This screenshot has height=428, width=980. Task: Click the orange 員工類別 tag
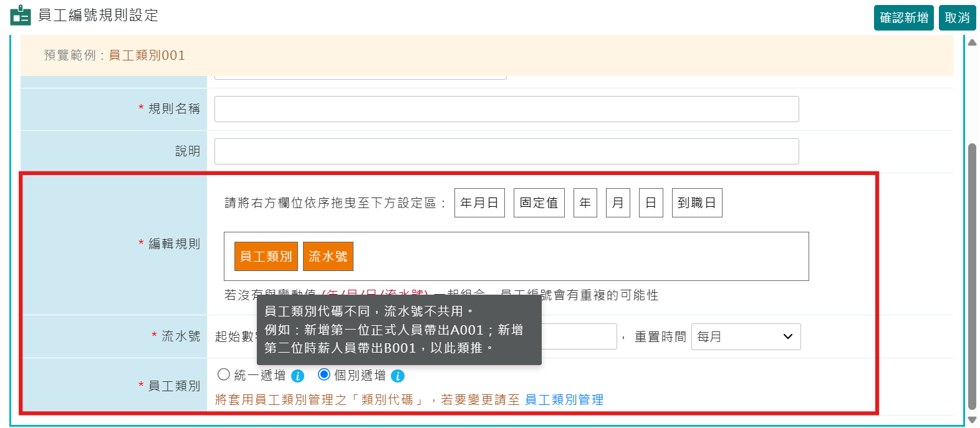(266, 257)
